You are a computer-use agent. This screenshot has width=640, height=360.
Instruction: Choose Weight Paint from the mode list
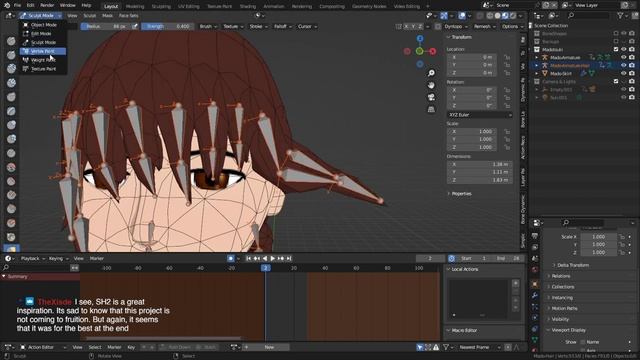point(43,60)
